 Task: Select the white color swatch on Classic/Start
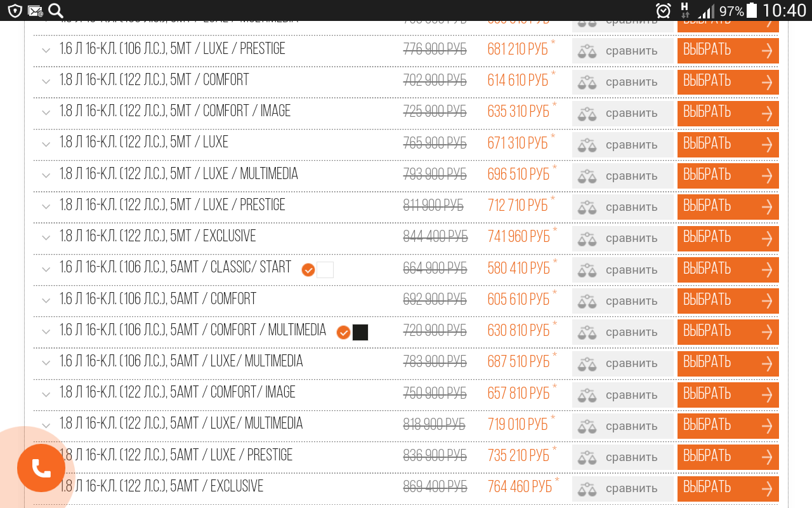(x=325, y=270)
